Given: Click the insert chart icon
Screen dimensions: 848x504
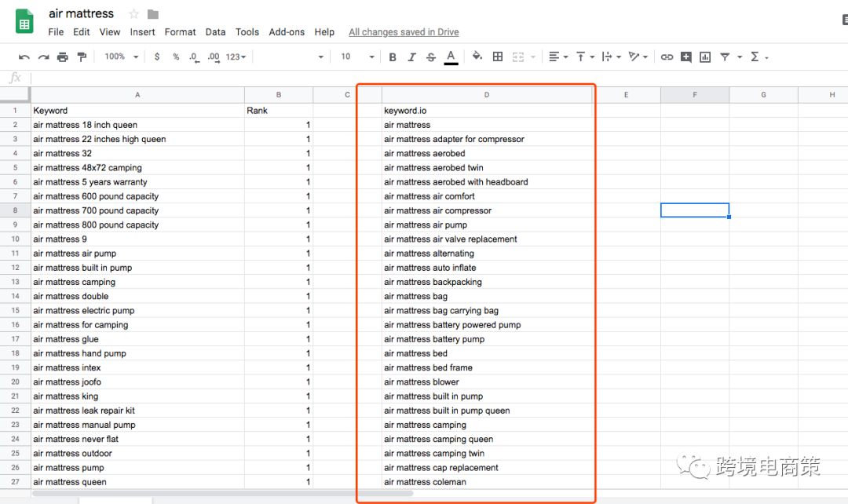Looking at the screenshot, I should 705,57.
